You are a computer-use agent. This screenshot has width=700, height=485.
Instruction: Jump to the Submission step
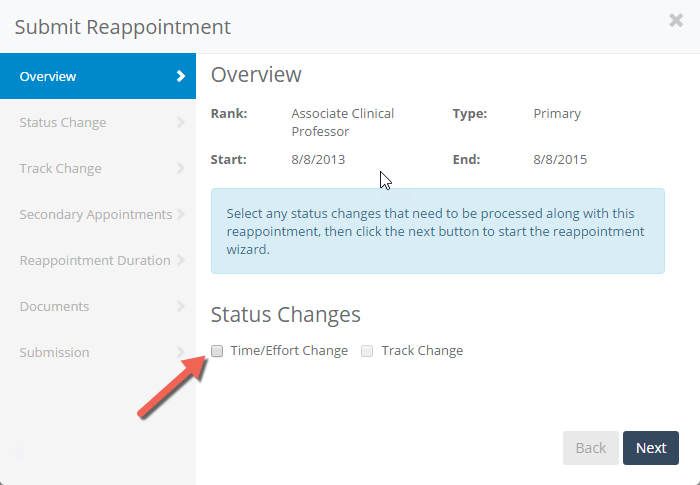[54, 352]
